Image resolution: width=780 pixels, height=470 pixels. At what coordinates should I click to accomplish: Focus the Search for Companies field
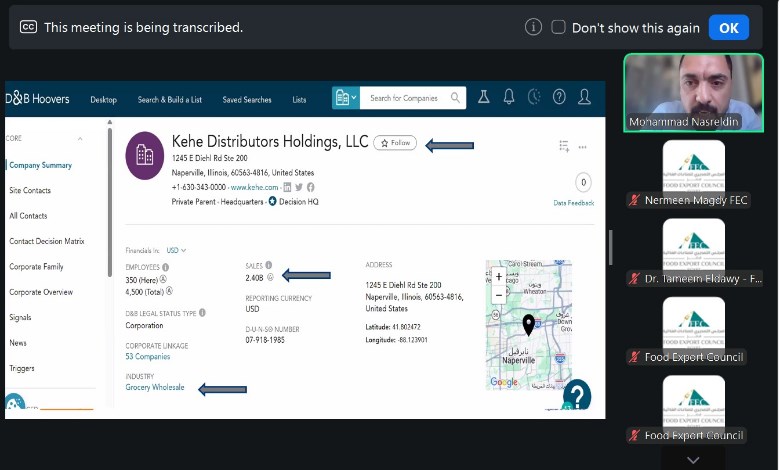(404, 98)
